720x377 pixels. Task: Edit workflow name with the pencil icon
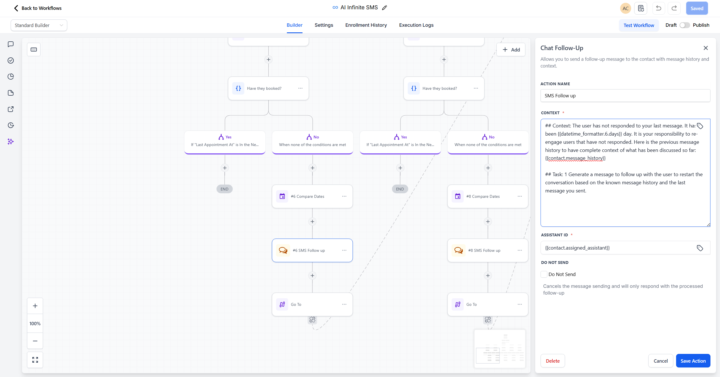(x=385, y=7)
